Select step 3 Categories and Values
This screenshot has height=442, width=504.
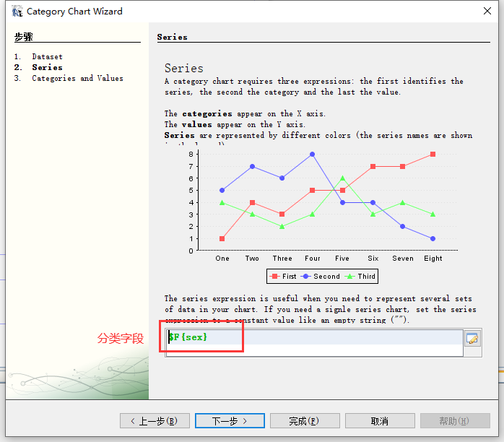click(77, 79)
